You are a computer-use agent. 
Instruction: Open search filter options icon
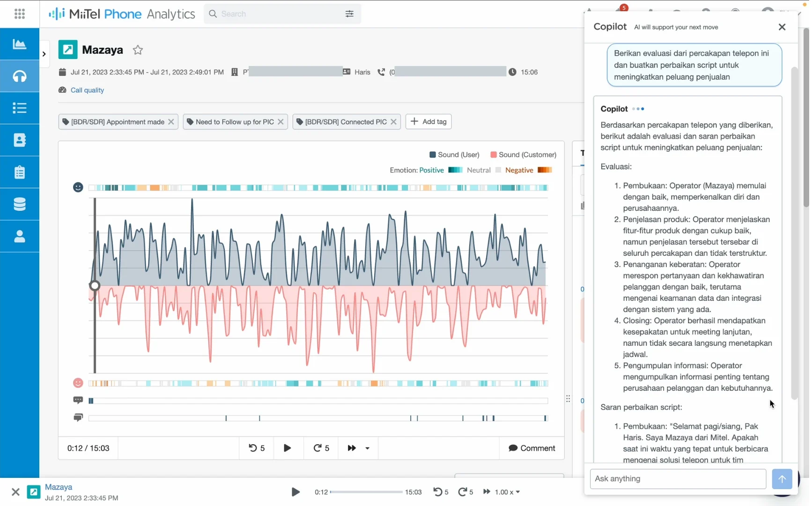click(349, 14)
